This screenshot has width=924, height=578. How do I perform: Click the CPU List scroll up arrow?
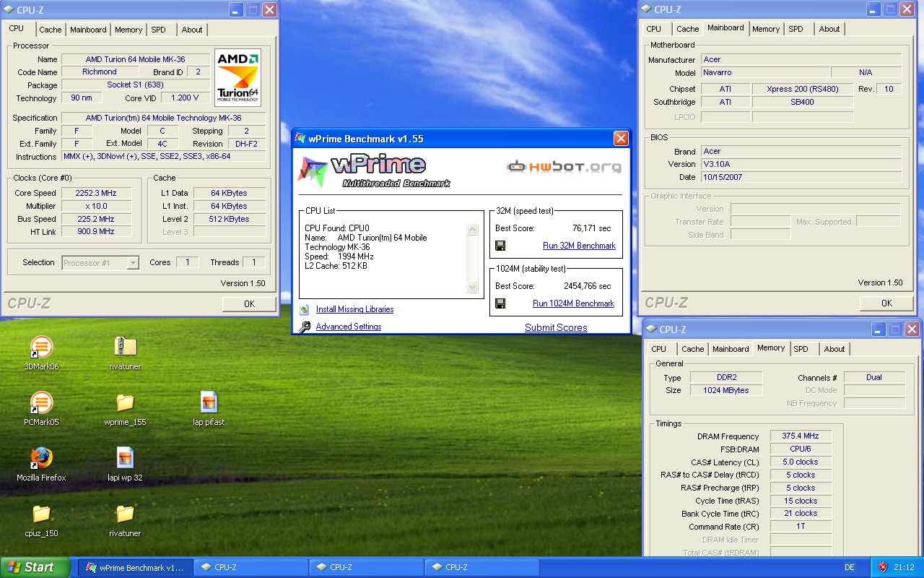[x=473, y=230]
